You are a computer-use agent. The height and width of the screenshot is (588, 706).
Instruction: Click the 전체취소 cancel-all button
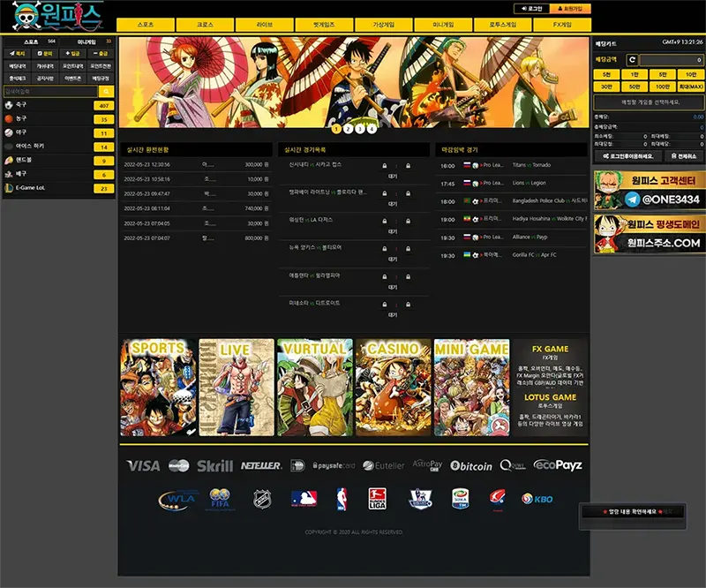(683, 156)
